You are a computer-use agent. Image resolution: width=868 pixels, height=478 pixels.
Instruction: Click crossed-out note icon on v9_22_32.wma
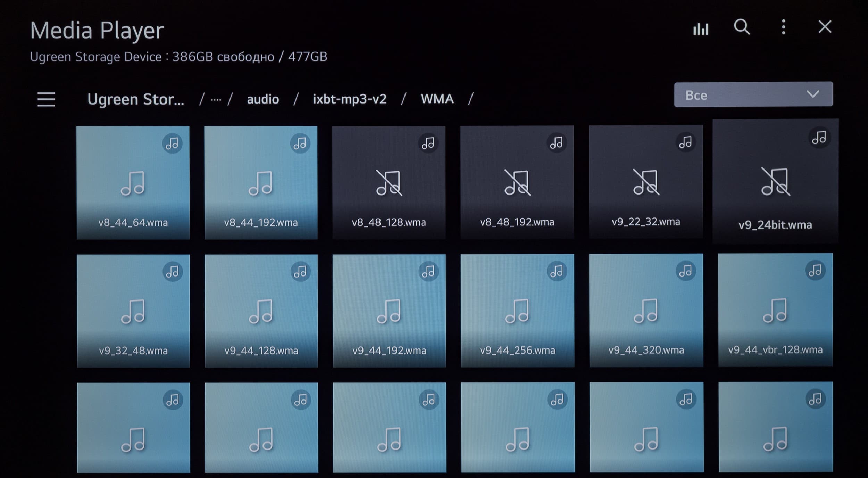coord(646,182)
